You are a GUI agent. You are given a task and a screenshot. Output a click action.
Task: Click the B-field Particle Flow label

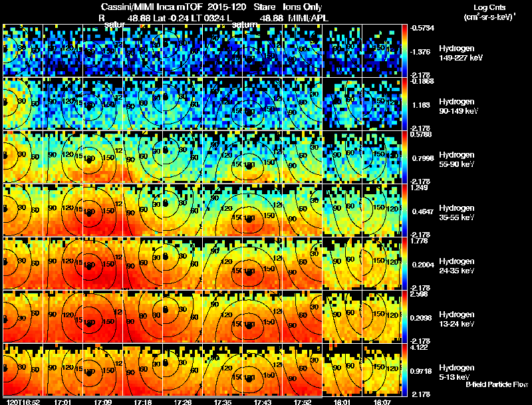click(x=497, y=384)
